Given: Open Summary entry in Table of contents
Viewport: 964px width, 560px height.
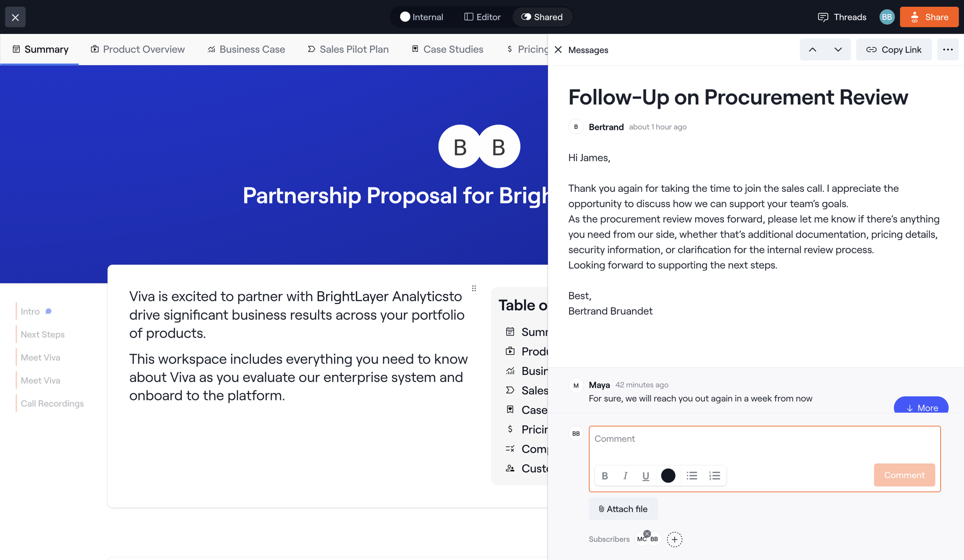Looking at the screenshot, I should [x=527, y=332].
